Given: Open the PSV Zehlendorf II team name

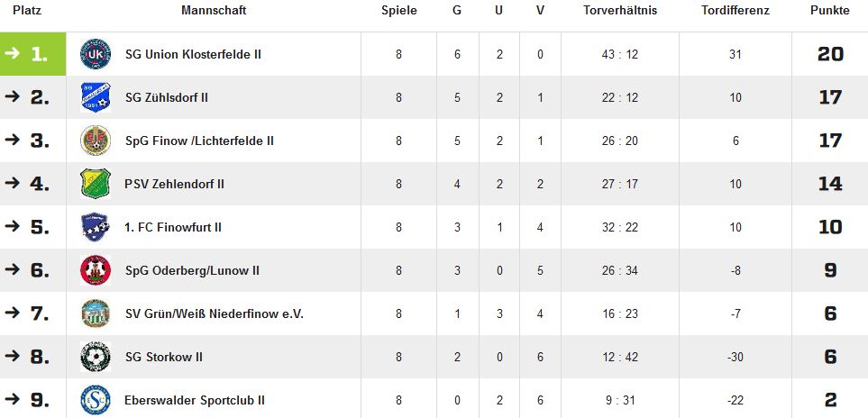Looking at the screenshot, I should click(x=174, y=184).
